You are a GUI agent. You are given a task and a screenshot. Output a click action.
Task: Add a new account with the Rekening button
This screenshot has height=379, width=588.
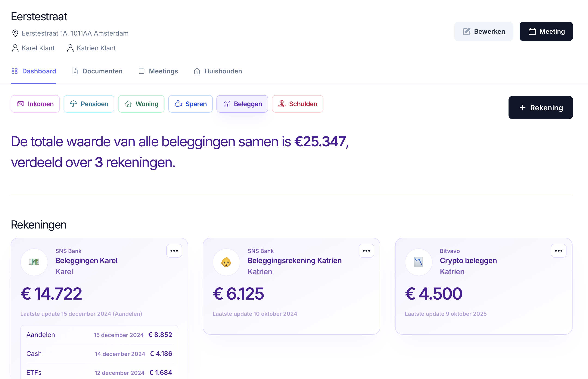tap(540, 108)
